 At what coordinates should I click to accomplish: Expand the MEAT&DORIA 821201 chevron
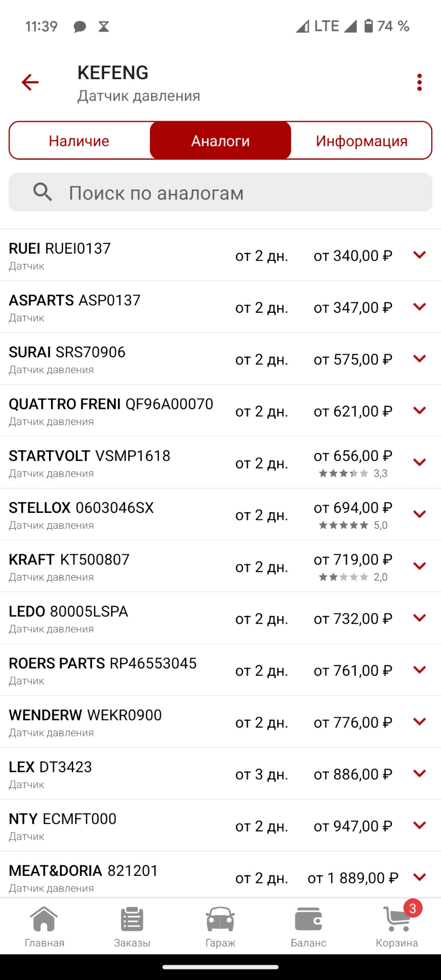click(x=420, y=877)
